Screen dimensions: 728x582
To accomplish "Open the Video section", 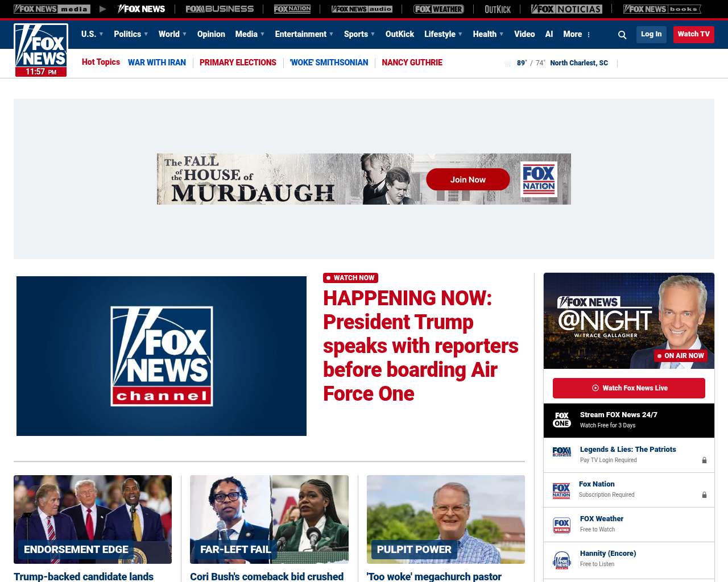I will point(524,34).
